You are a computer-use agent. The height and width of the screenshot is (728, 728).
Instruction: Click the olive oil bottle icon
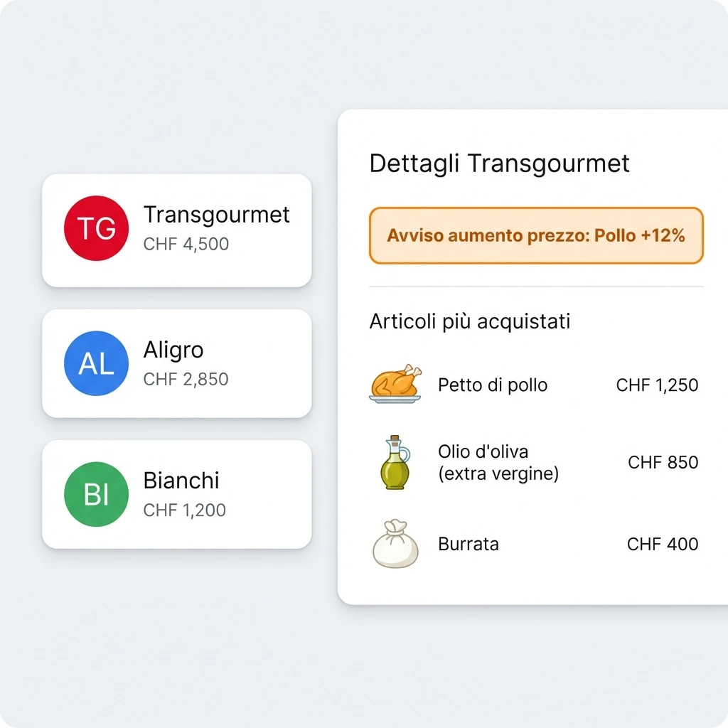pos(394,462)
